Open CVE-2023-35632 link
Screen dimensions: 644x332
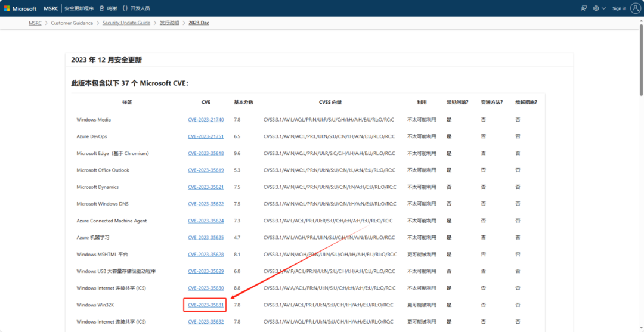pos(206,322)
